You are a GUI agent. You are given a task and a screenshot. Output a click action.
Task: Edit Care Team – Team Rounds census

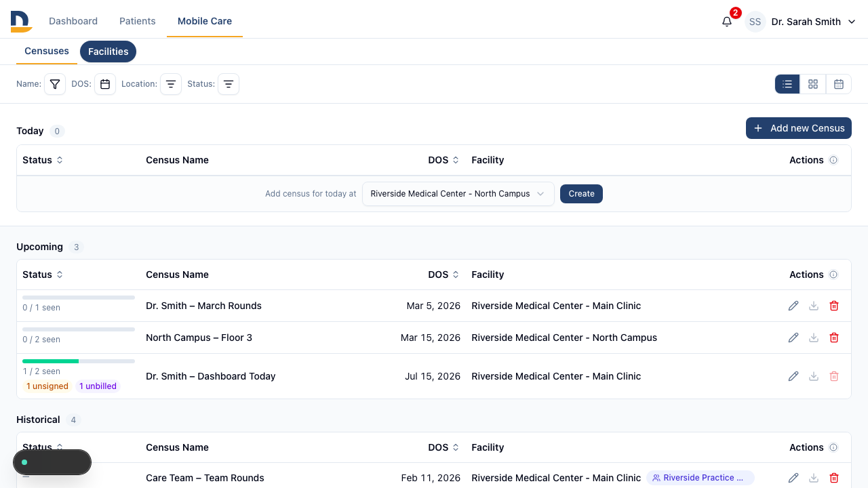click(793, 478)
